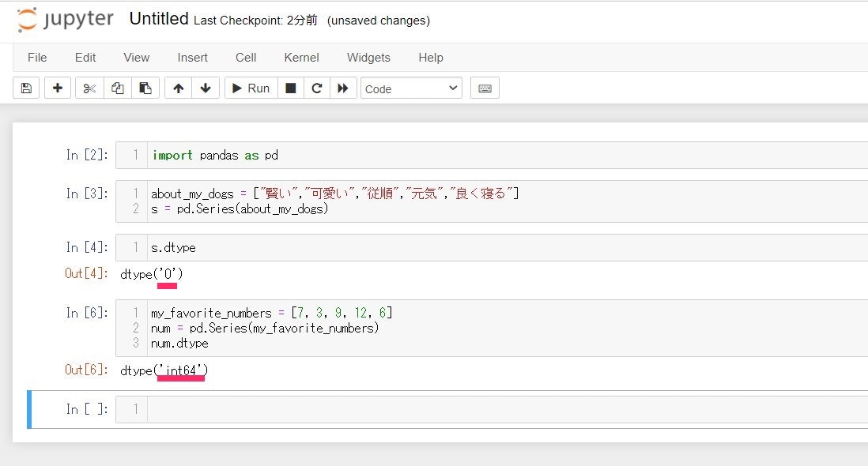Click the about_my_dogs list line
The height and width of the screenshot is (466, 868).
tap(334, 194)
